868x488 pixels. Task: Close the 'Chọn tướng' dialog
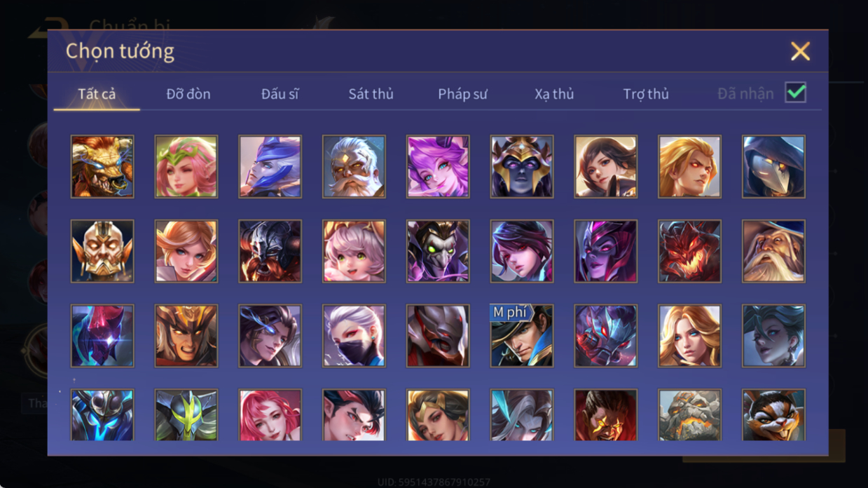[800, 51]
